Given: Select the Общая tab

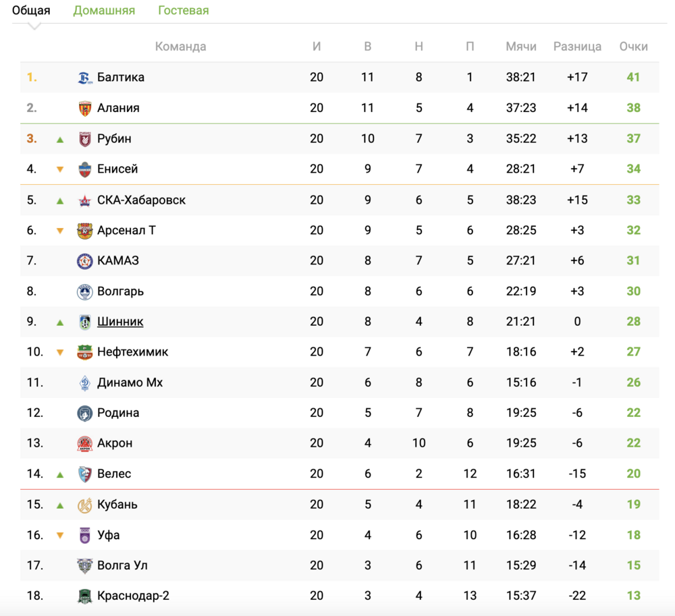Looking at the screenshot, I should point(31,10).
